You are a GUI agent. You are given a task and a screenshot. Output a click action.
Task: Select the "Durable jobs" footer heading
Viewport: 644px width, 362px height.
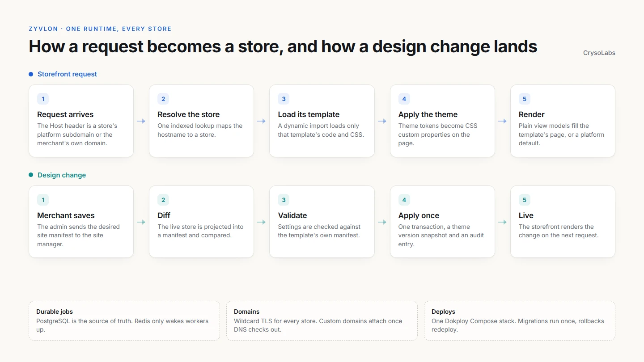[55, 311]
